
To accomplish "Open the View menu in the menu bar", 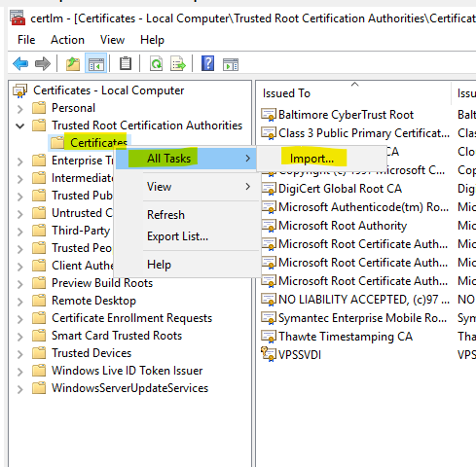I will (x=112, y=40).
